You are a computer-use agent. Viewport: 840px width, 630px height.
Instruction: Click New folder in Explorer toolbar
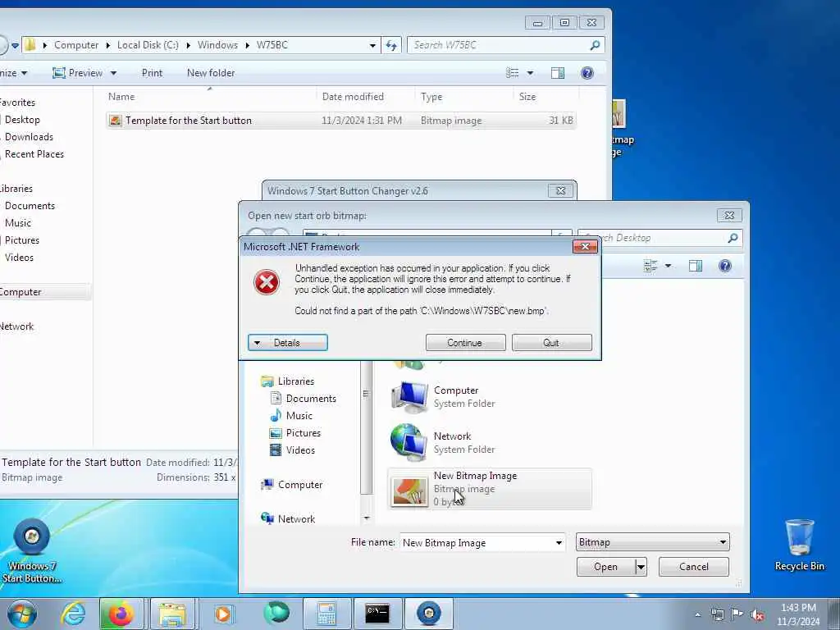(x=211, y=73)
